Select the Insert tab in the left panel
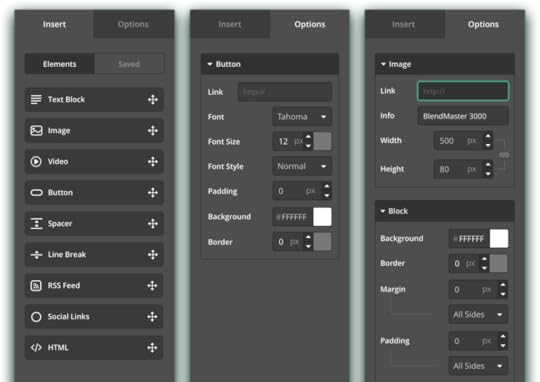 pyautogui.click(x=54, y=24)
